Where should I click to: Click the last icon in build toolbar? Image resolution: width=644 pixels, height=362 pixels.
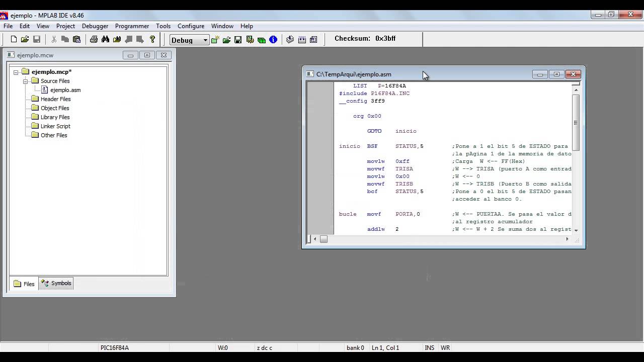(x=313, y=40)
